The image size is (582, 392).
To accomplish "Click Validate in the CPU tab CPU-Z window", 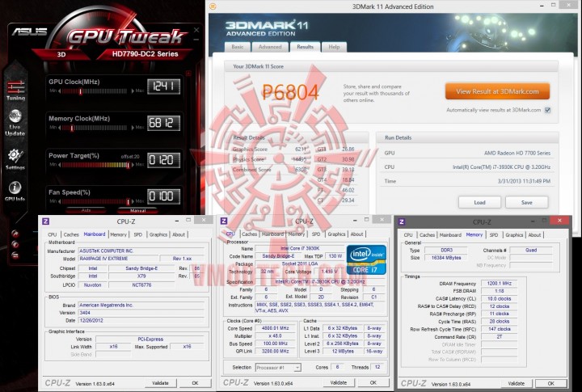I will pos(339,383).
